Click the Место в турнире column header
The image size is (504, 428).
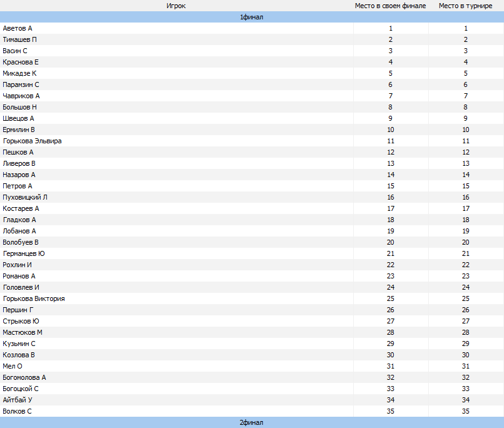466,6
